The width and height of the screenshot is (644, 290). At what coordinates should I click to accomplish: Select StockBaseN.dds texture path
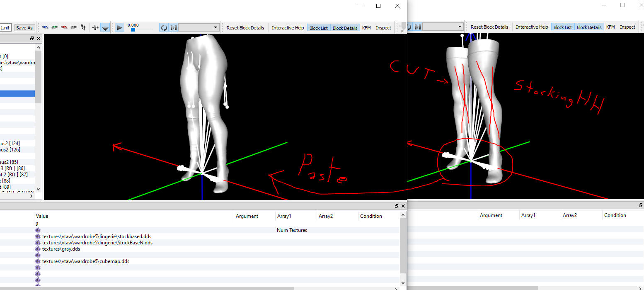click(97, 243)
